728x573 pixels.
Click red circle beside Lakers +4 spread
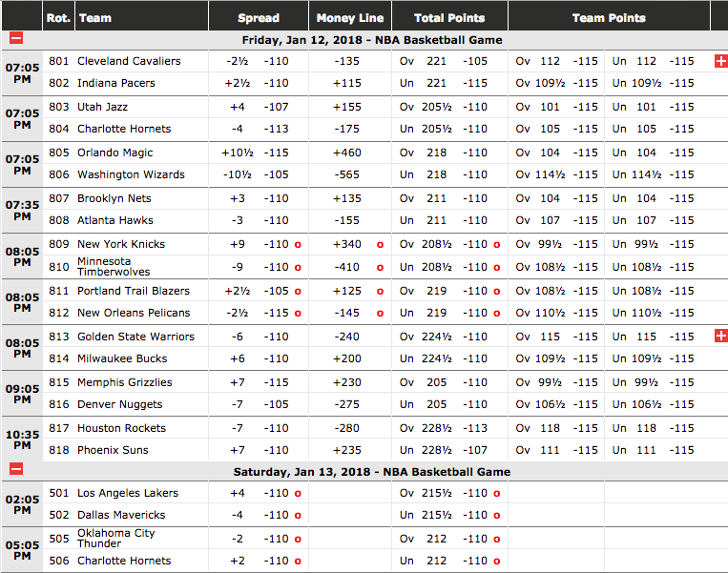click(x=298, y=494)
